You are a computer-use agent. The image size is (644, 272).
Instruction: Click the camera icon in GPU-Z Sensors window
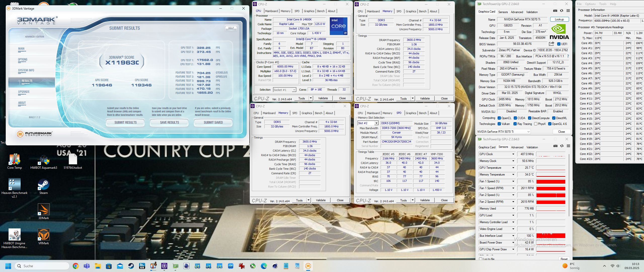point(555,146)
